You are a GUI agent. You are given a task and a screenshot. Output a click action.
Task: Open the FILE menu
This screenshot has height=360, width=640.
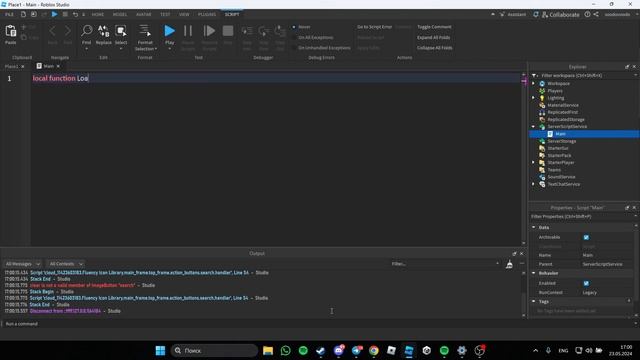coord(9,14)
